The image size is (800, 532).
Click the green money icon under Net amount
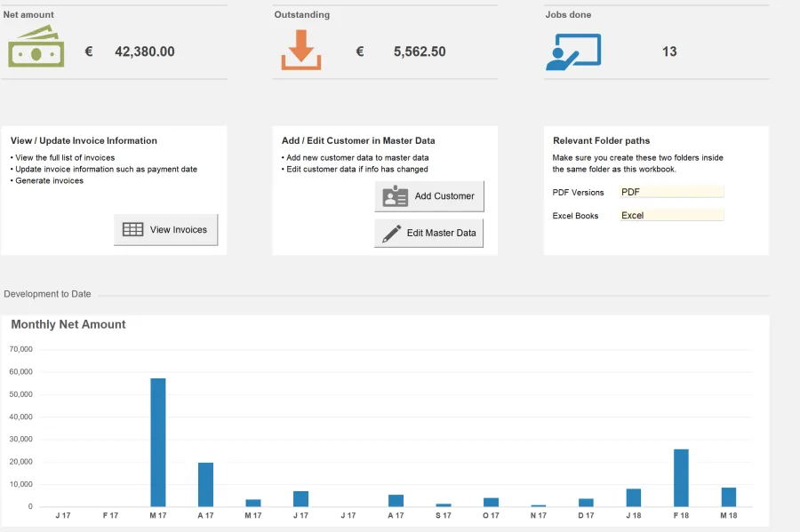coord(36,47)
